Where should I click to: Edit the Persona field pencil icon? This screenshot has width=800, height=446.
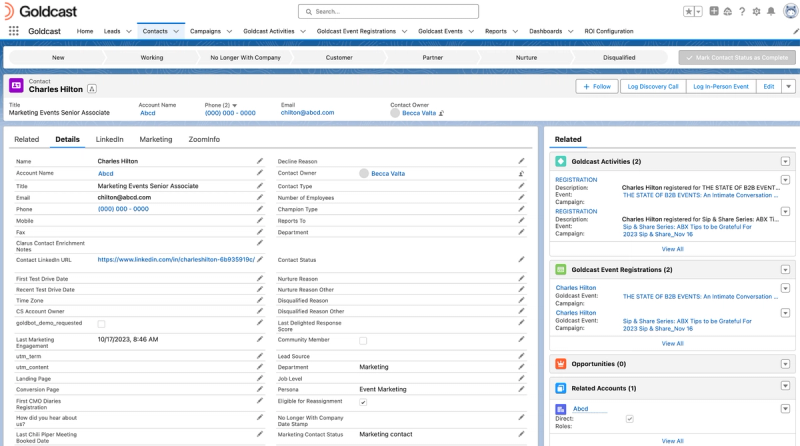[521, 389]
